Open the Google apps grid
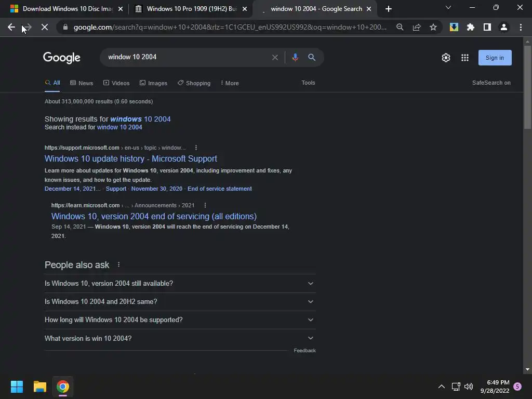This screenshot has width=532, height=399. pos(465,58)
